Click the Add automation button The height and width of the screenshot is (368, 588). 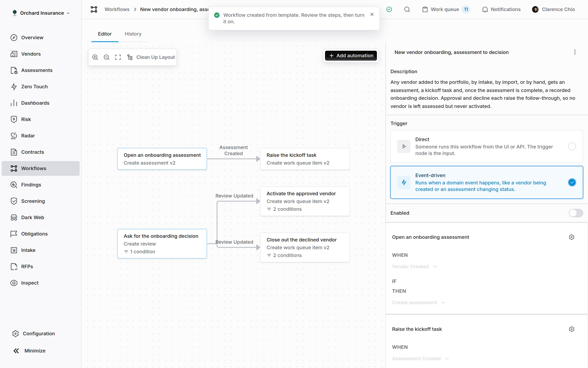point(351,55)
